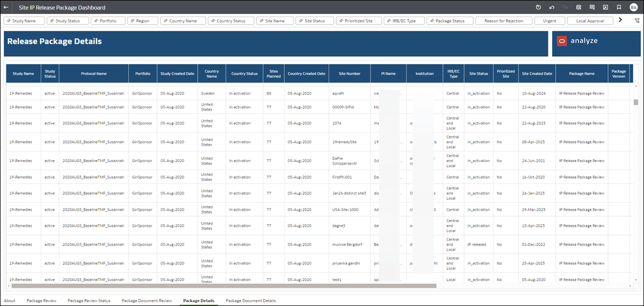Screen dimensions: 644x306
Task: Open the Reason for Rejection filter
Action: pyautogui.click(x=504, y=21)
